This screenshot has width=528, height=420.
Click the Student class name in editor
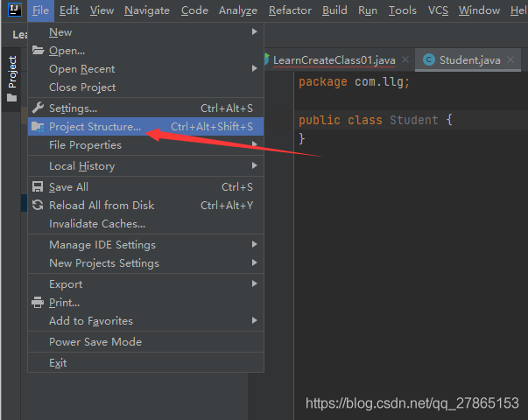(414, 120)
